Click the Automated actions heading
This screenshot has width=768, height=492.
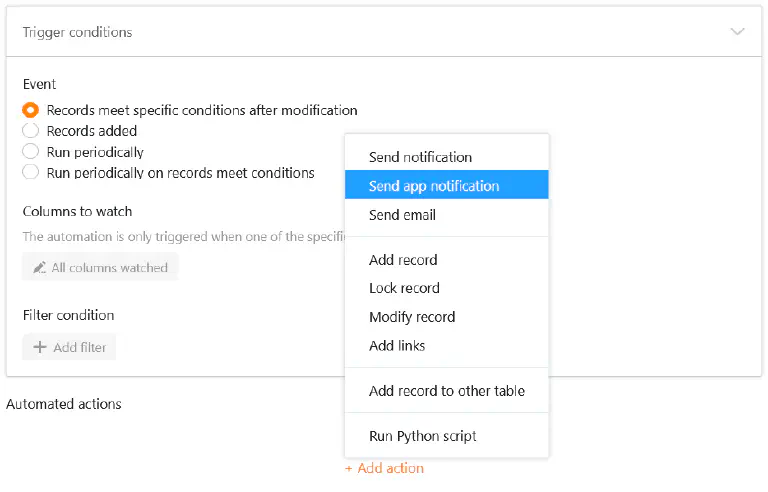pyautogui.click(x=64, y=404)
